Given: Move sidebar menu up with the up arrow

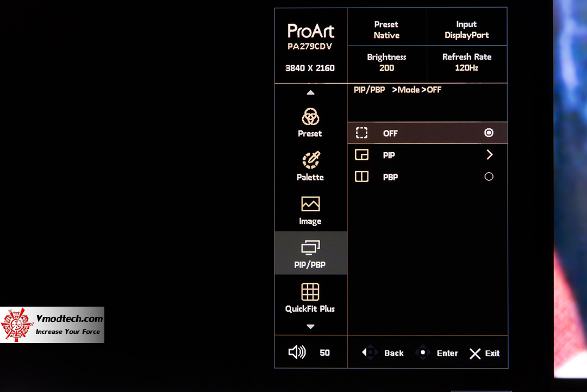Looking at the screenshot, I should (x=310, y=92).
